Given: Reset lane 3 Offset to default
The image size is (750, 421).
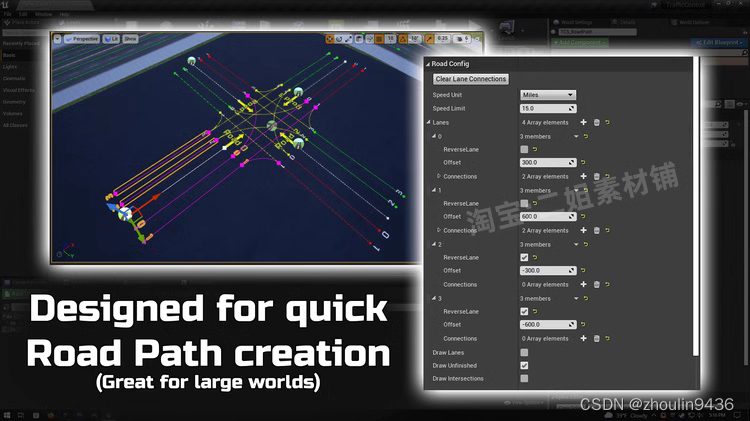Looking at the screenshot, I should [583, 325].
